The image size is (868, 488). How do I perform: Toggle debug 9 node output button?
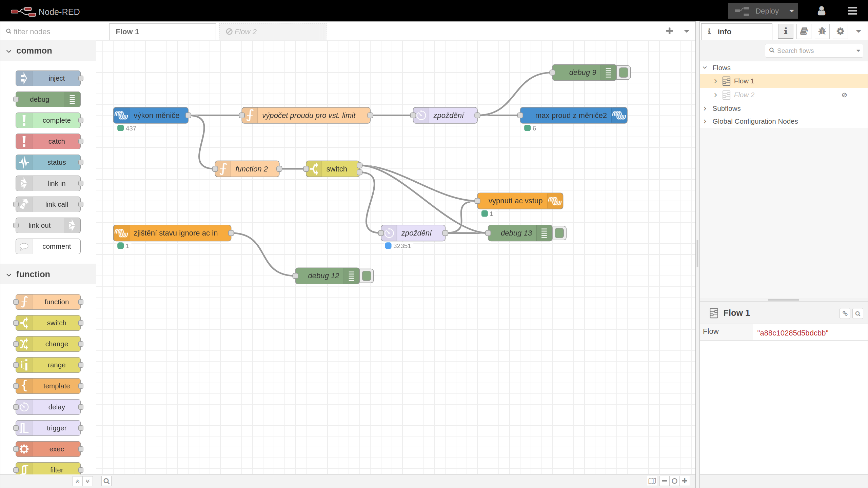pos(624,73)
